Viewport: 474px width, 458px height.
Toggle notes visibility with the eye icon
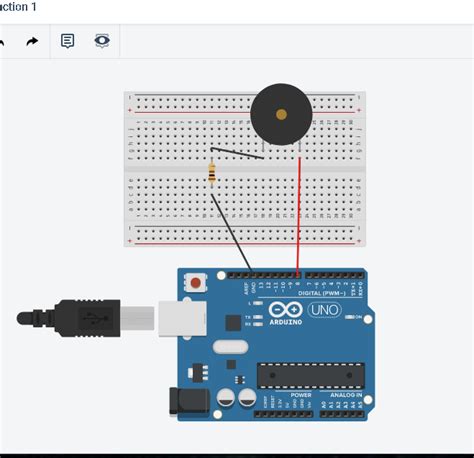coord(102,41)
